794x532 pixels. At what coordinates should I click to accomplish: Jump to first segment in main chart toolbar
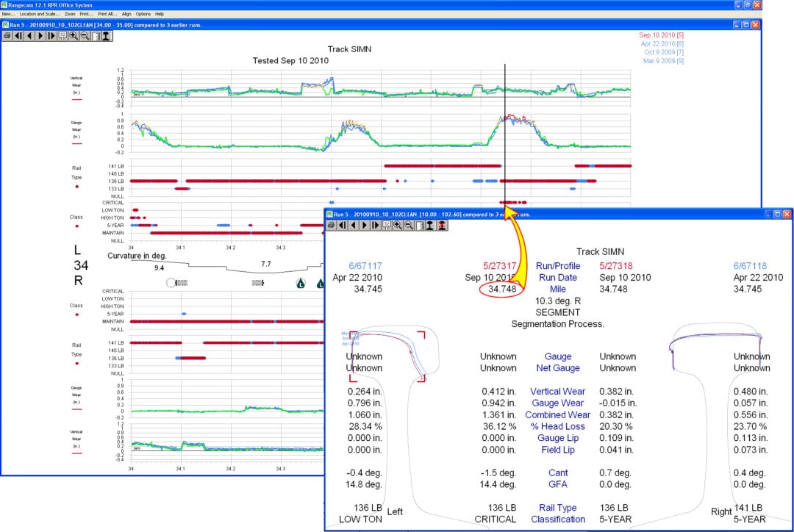point(18,35)
